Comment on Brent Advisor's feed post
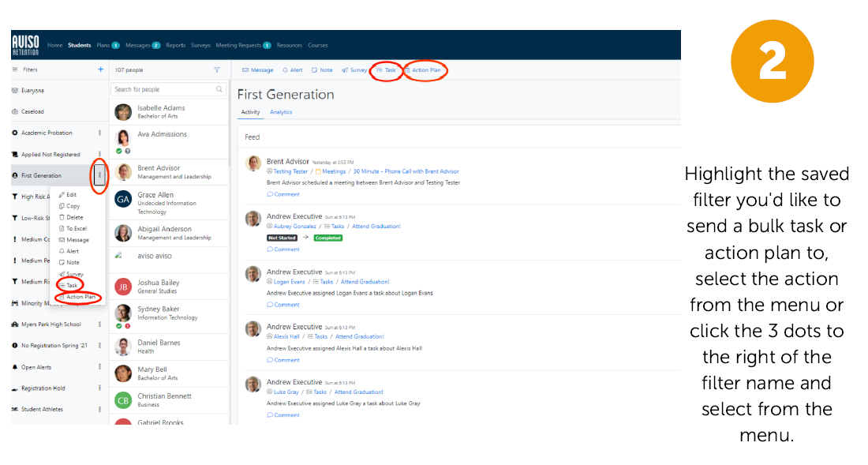Screen dimensions: 868x465 (282, 194)
